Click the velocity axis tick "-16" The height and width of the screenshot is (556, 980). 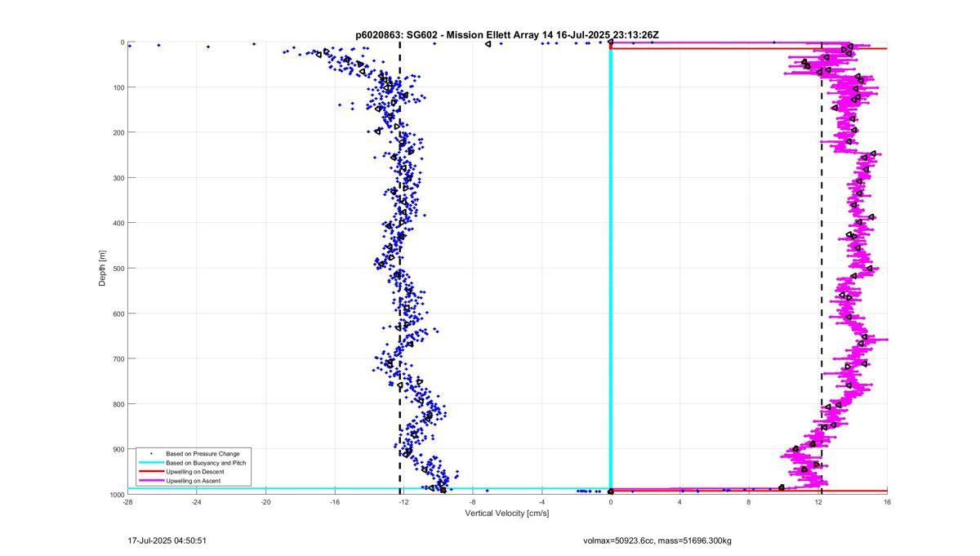[335, 502]
